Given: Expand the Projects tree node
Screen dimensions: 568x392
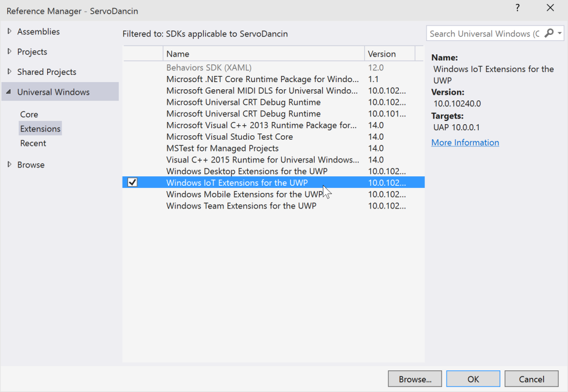Looking at the screenshot, I should coord(9,52).
